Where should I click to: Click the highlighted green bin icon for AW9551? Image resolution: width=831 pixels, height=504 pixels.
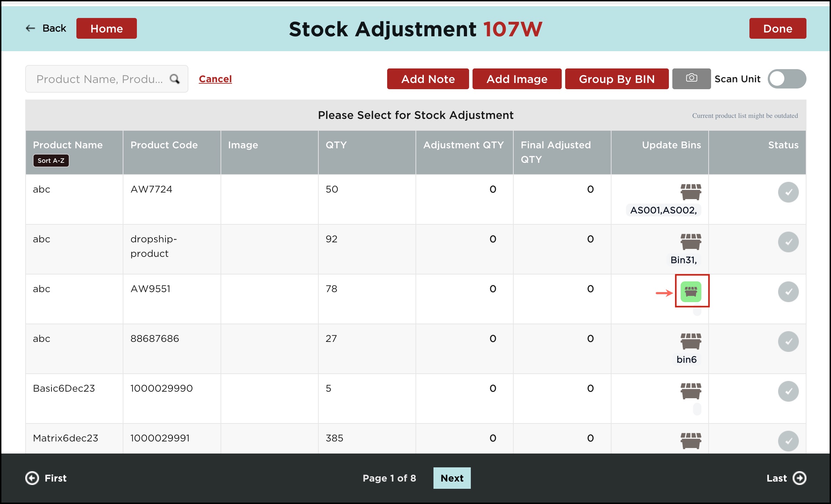[x=691, y=292]
